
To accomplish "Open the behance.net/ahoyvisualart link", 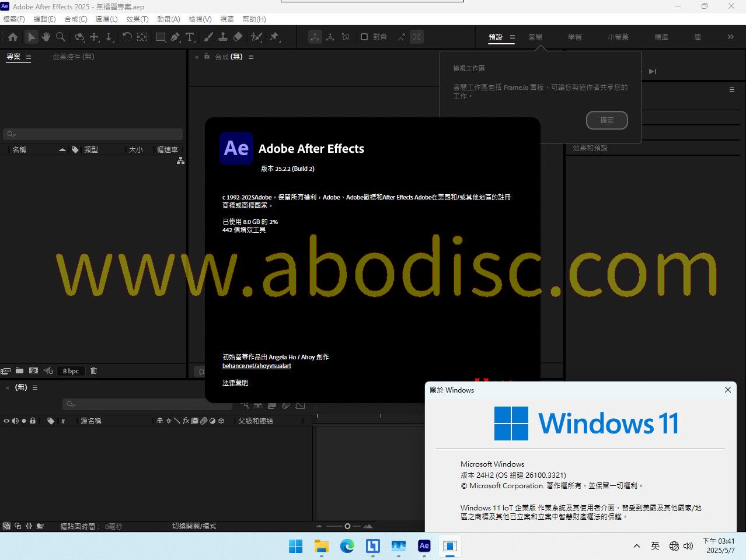I will [x=256, y=366].
